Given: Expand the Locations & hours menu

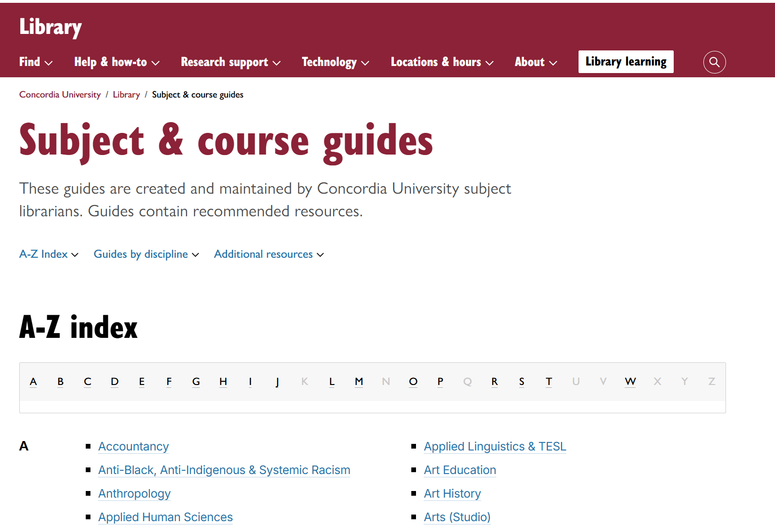Looking at the screenshot, I should coord(442,62).
